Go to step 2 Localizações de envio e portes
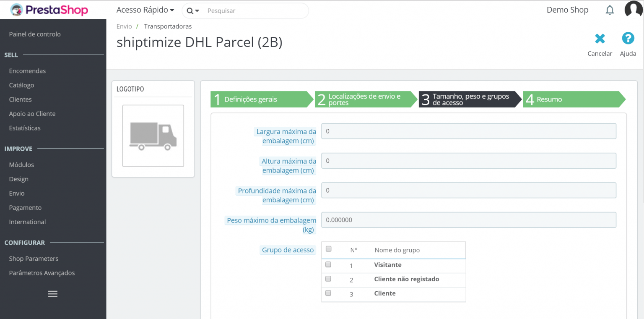 click(366, 99)
